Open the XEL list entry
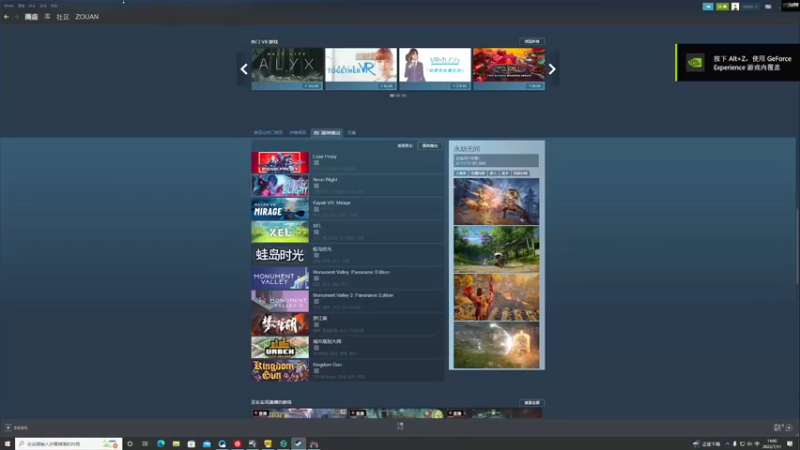The image size is (800, 450). 347,232
